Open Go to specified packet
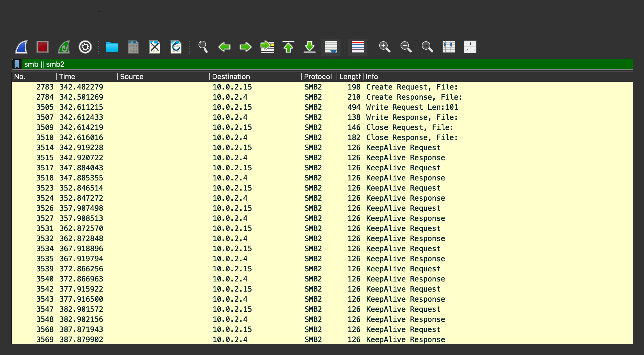The image size is (644, 355). (x=267, y=47)
